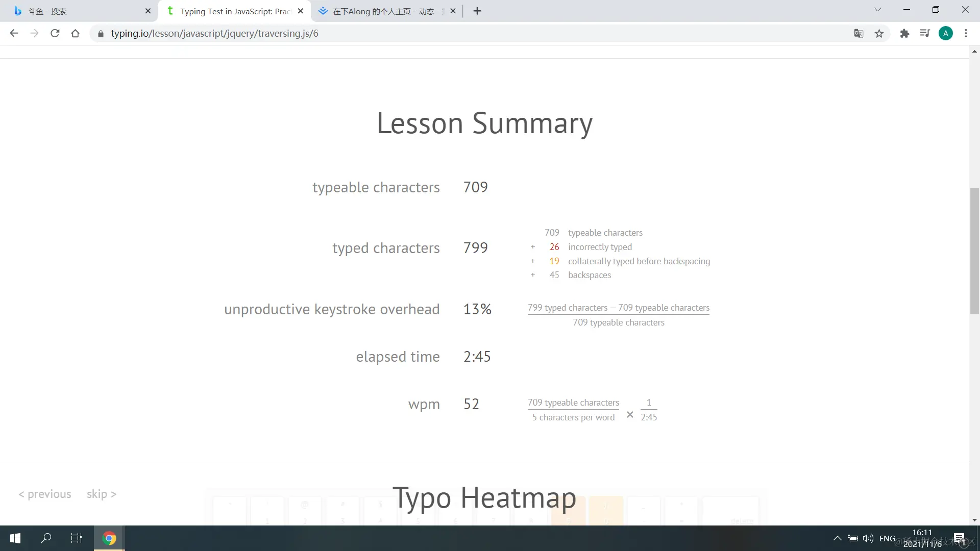980x551 pixels.
Task: Click the page vertical scrollbar thumb
Action: [x=974, y=250]
